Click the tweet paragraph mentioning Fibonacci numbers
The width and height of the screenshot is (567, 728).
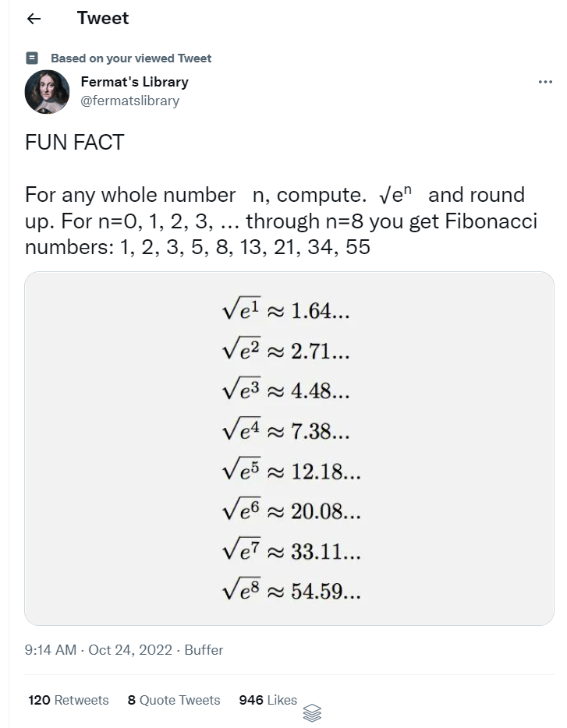pos(281,221)
